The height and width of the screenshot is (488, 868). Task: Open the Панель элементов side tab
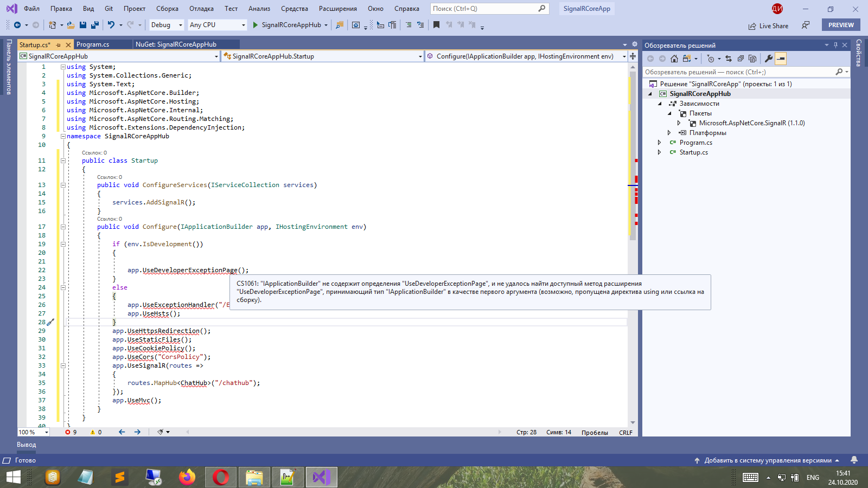(9, 67)
